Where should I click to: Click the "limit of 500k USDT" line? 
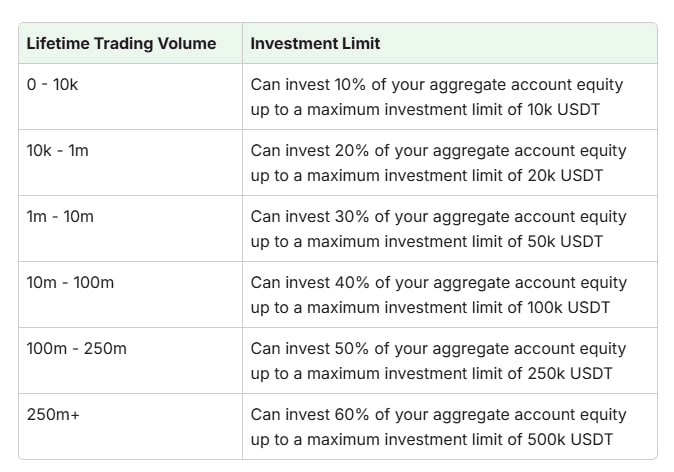431,439
